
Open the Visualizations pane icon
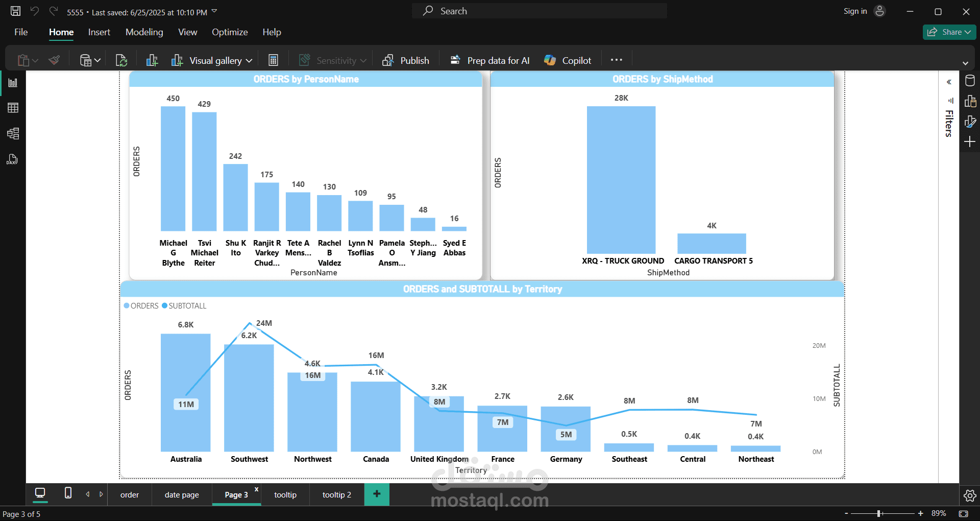click(x=970, y=101)
